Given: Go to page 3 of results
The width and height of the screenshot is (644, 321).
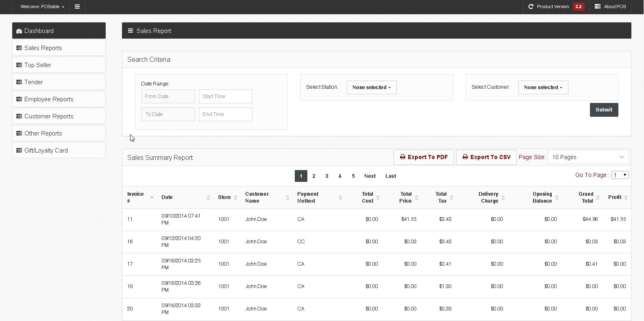Looking at the screenshot, I should [x=327, y=176].
